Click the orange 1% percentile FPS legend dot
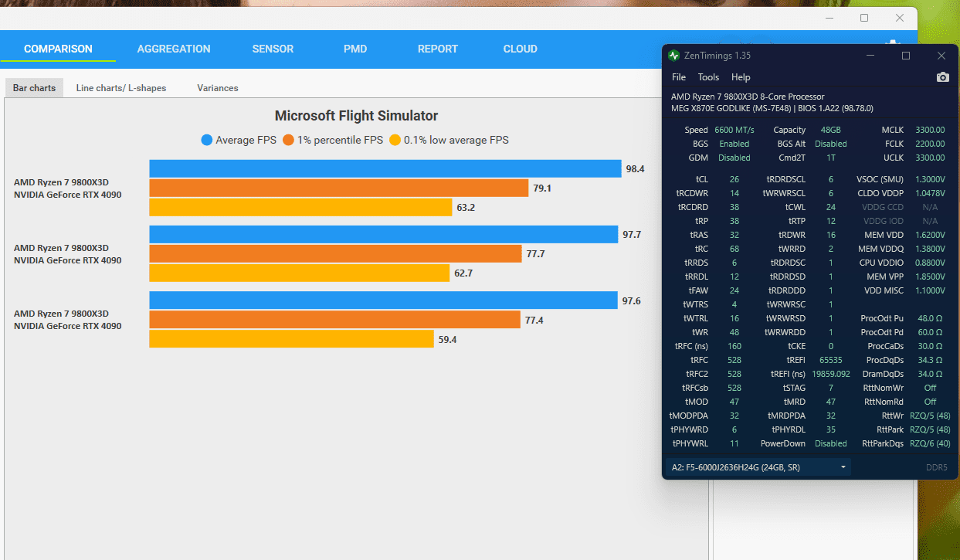Image resolution: width=960 pixels, height=560 pixels. tap(288, 140)
